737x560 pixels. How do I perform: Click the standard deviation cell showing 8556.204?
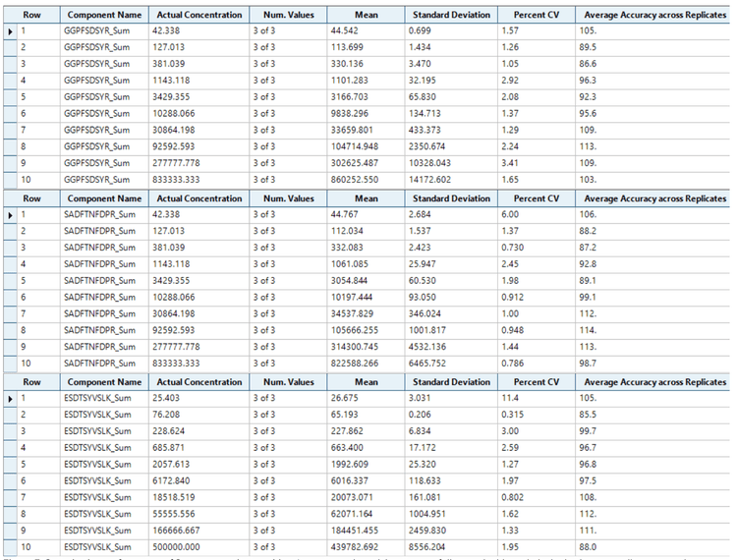[x=451, y=546]
